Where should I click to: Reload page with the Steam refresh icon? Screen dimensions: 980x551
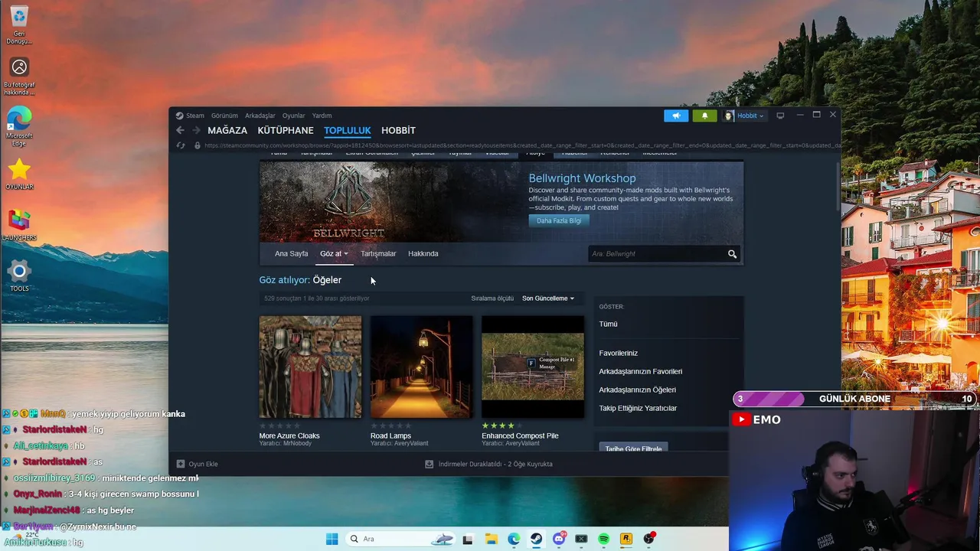tap(181, 145)
